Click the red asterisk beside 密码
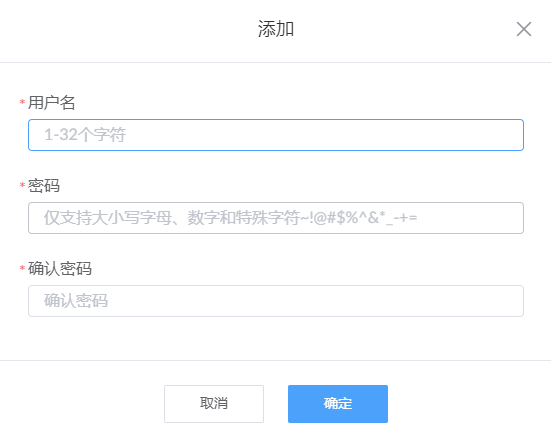 [22, 185]
